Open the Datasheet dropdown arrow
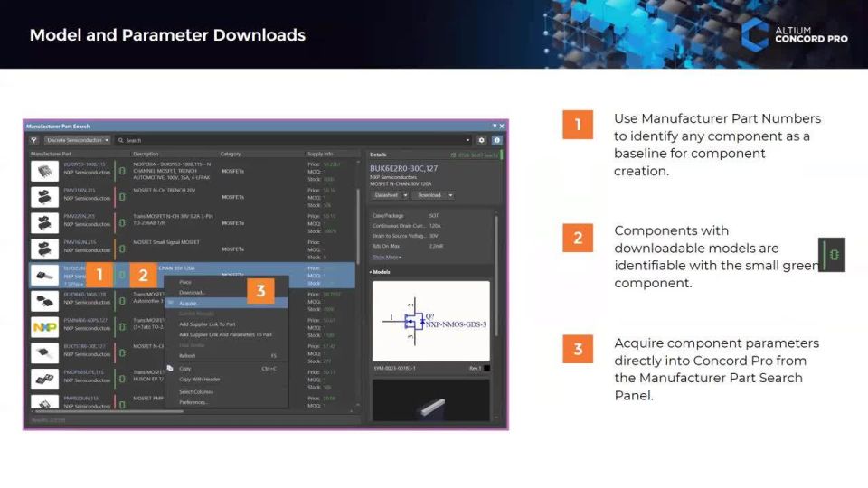Image resolution: width=868 pixels, height=488 pixels. pyautogui.click(x=405, y=195)
